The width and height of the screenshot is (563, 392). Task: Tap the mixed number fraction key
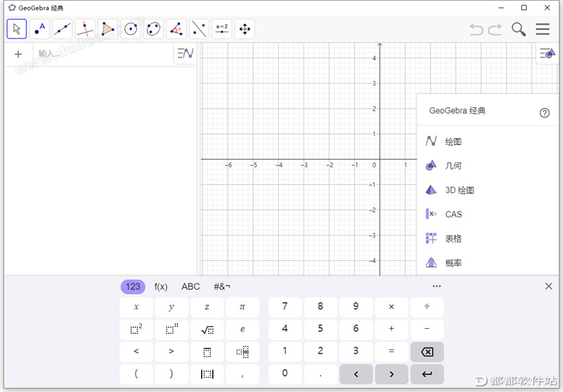(x=242, y=351)
